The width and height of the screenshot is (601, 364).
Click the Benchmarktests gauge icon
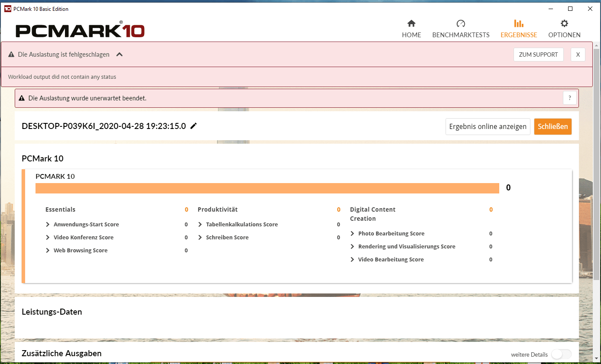461,23
